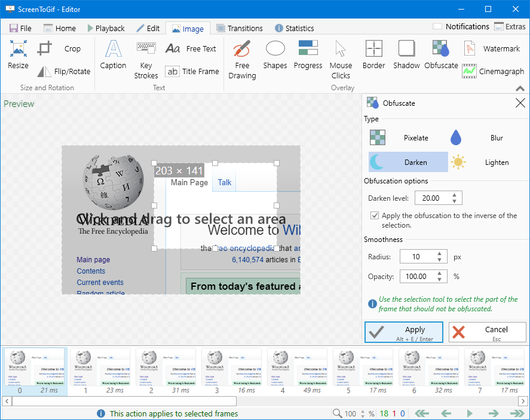This screenshot has width=530, height=420.
Task: Decrease the Darken level value
Action: (x=454, y=201)
